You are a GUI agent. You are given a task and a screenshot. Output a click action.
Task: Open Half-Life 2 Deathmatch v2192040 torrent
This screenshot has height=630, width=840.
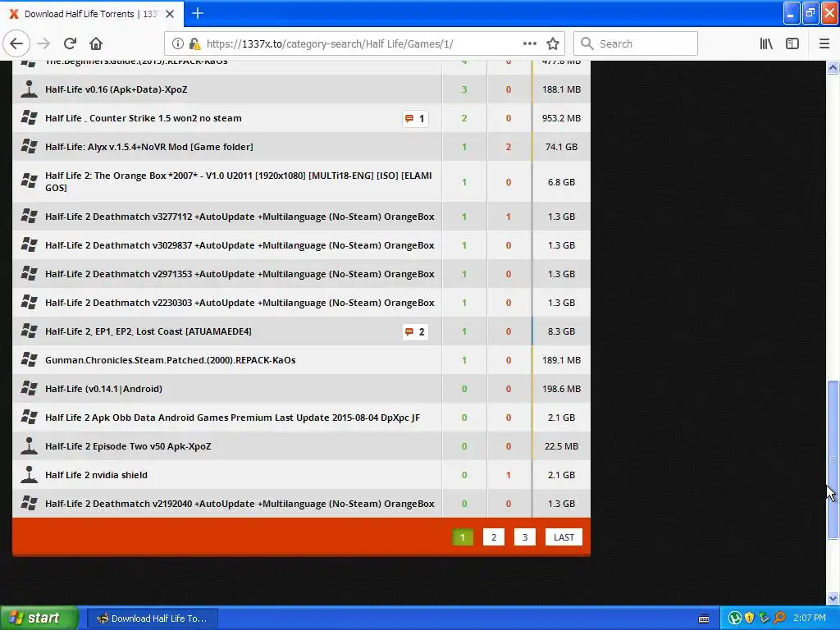(240, 504)
